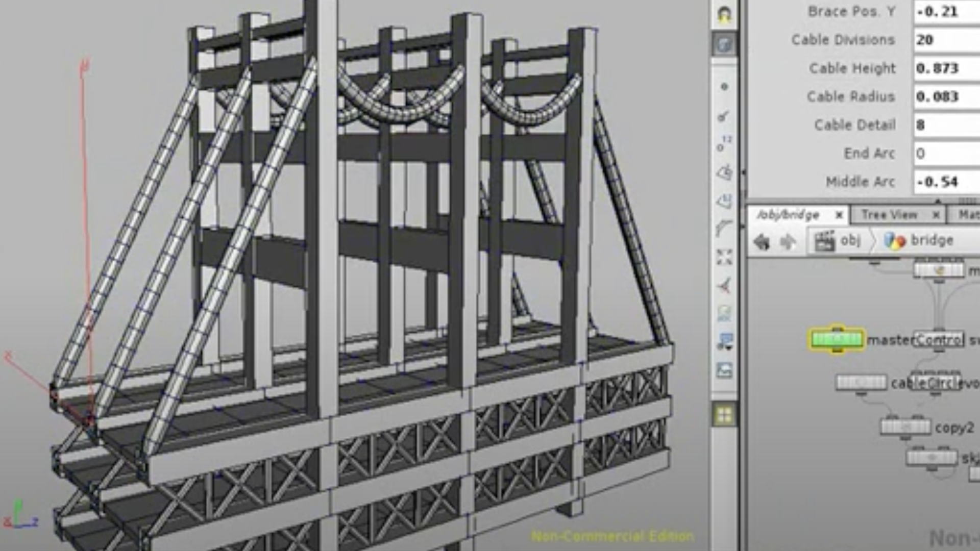Toggle display points dot icon
The image size is (980, 551).
724,87
